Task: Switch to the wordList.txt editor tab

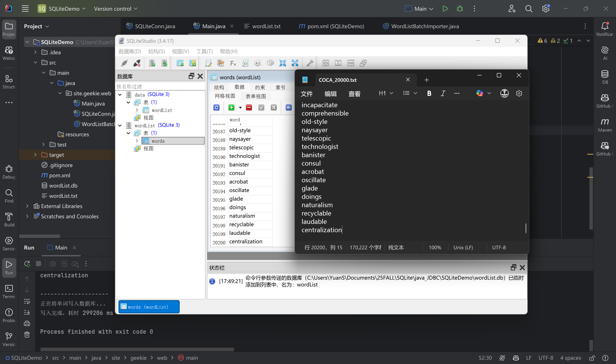Action: [266, 26]
